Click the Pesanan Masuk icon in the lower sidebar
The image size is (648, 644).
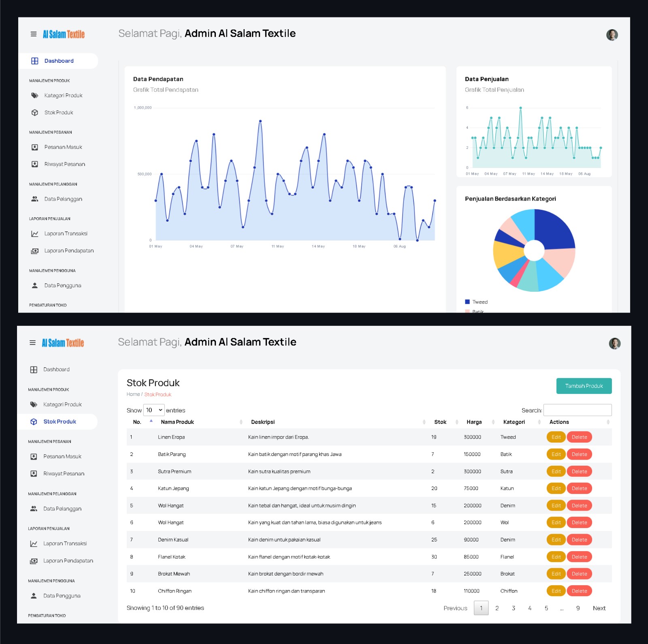[x=34, y=457]
